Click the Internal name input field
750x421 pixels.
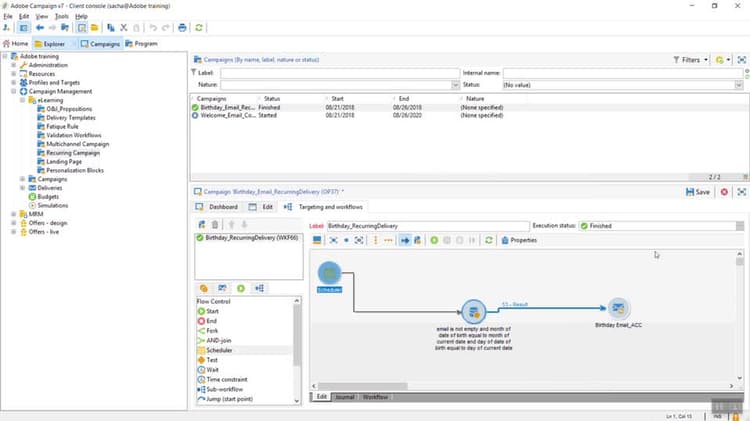pos(623,73)
